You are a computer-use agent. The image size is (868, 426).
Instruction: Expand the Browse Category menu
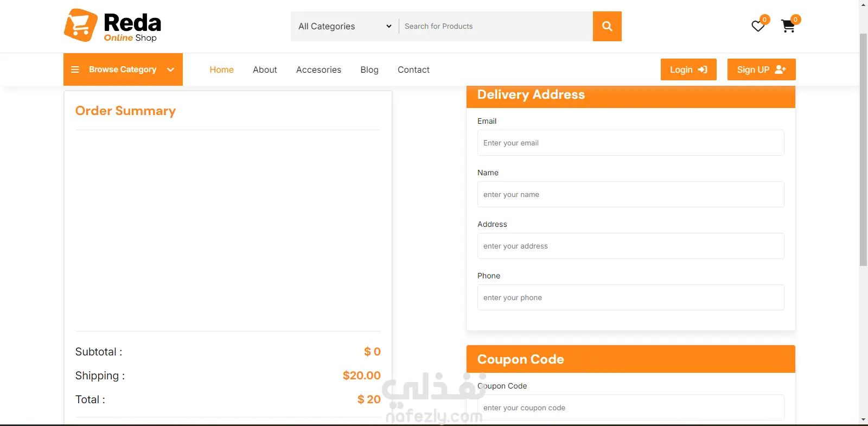(x=123, y=69)
